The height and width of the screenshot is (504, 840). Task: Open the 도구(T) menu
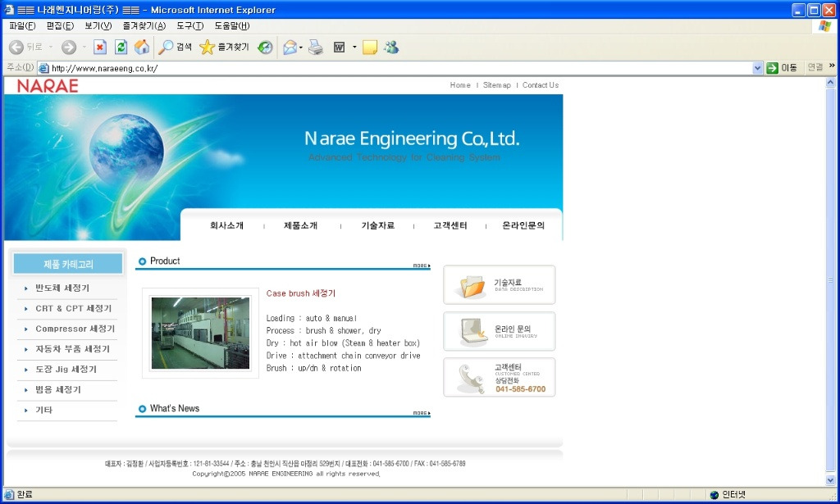click(190, 25)
